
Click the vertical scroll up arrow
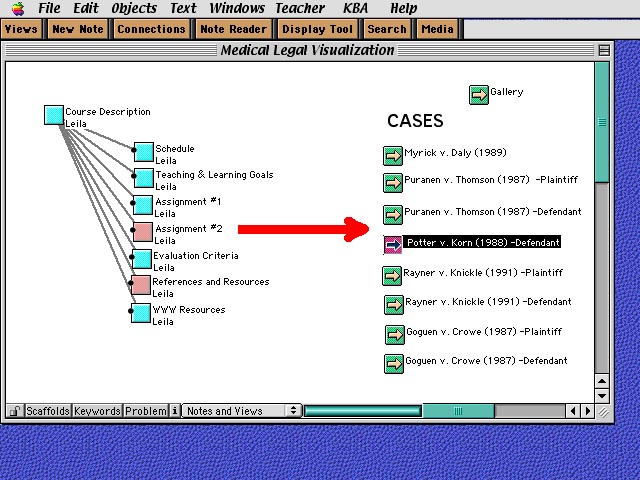pos(602,381)
